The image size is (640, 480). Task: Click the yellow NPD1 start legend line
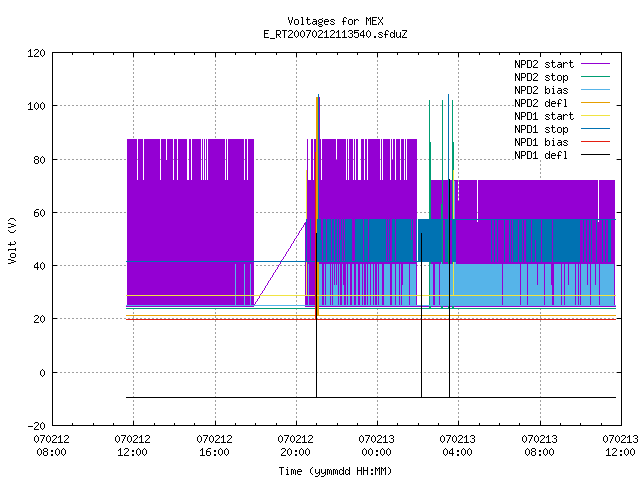click(x=595, y=116)
